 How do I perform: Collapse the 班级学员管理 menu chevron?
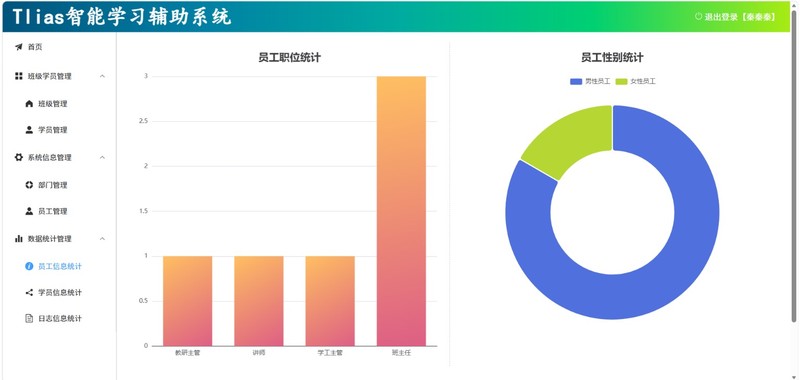[103, 77]
